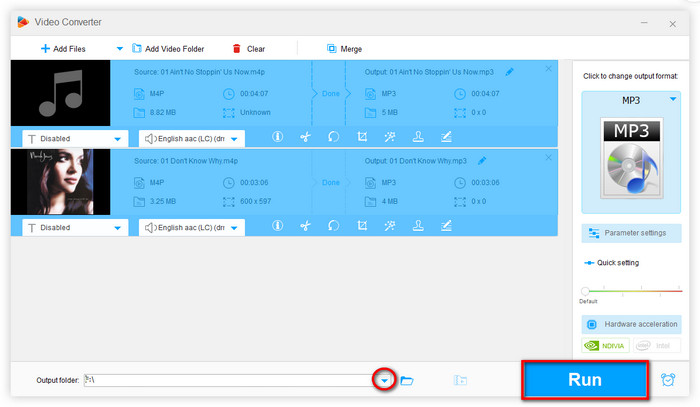
Task: Click crop icon for Ain't No Stoppin' row
Action: click(x=362, y=137)
